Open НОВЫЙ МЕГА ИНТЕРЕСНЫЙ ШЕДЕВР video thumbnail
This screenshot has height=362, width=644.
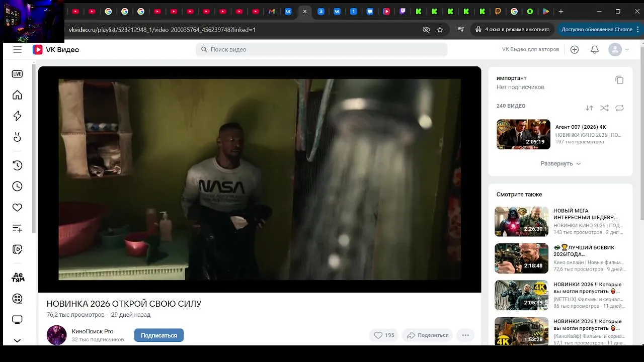coord(521,221)
